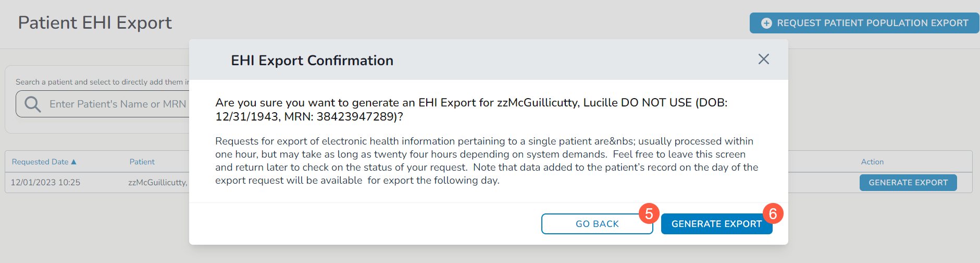Click the red step 5 badge
Screen dimensions: 980x263
coord(649,213)
